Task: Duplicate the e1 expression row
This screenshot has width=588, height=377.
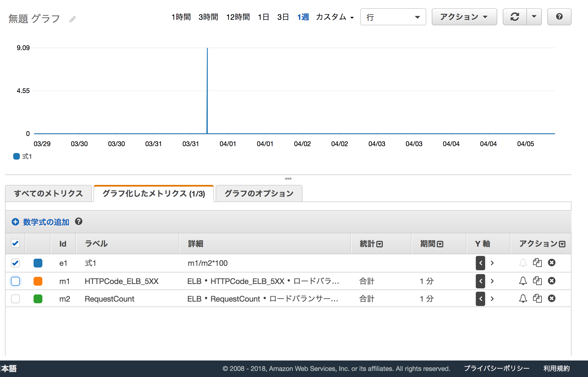Action: [x=537, y=263]
